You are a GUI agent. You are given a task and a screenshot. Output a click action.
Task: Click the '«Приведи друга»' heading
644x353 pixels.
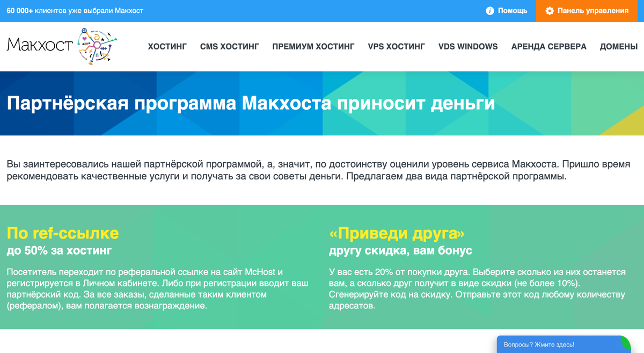(397, 233)
